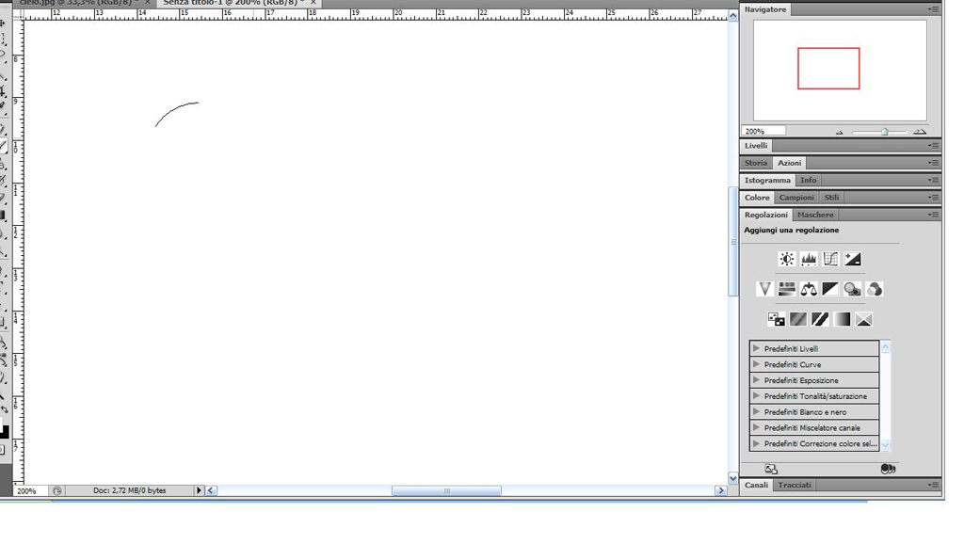
Task: Click the Curves adjustment icon
Action: [830, 259]
